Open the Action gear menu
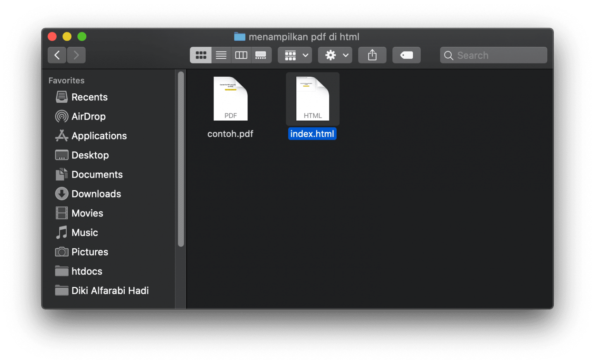595x364 pixels. coord(335,55)
